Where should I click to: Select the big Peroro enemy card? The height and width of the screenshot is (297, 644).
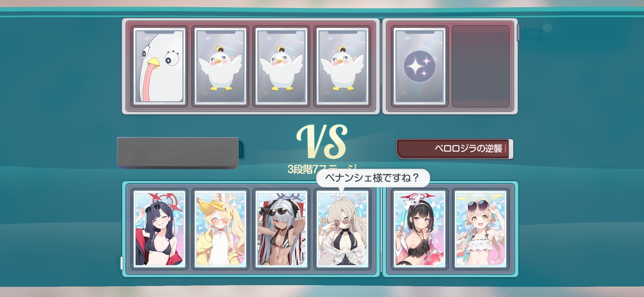coord(159,66)
